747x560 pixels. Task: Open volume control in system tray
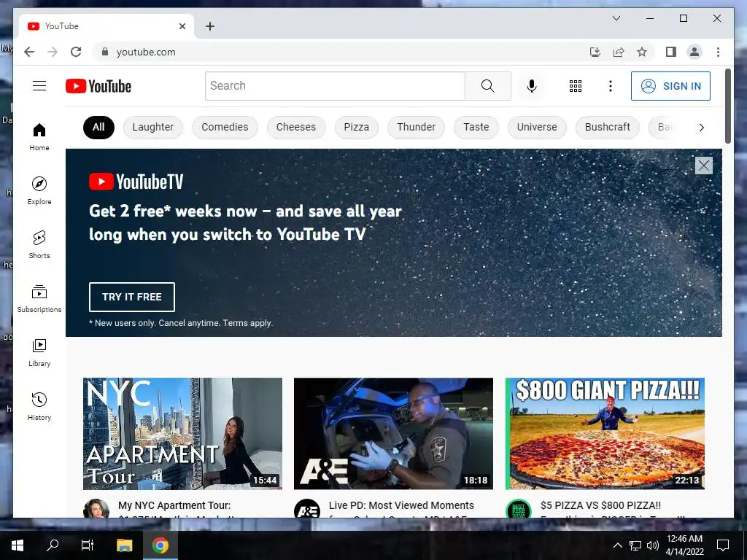[x=653, y=545]
